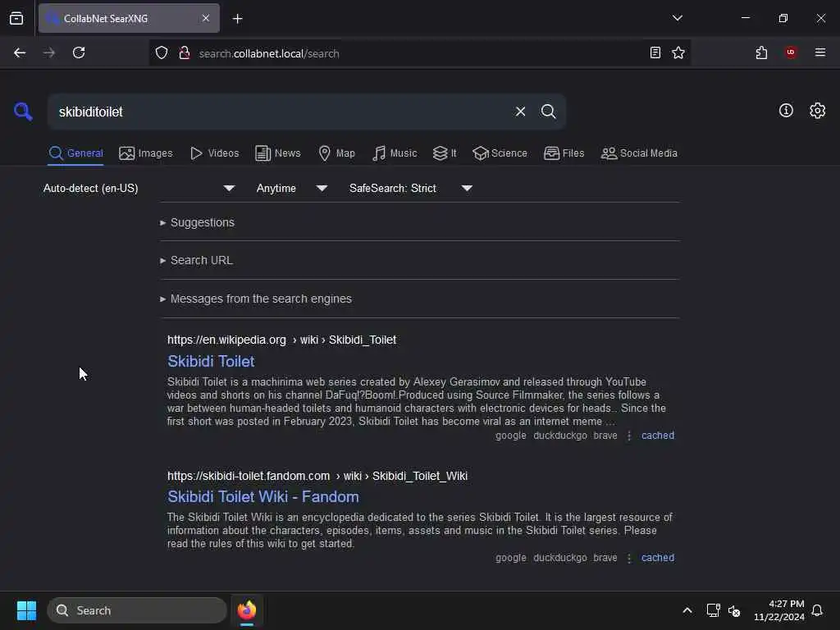Open the notifications bell
This screenshot has width=840, height=630.
click(817, 610)
